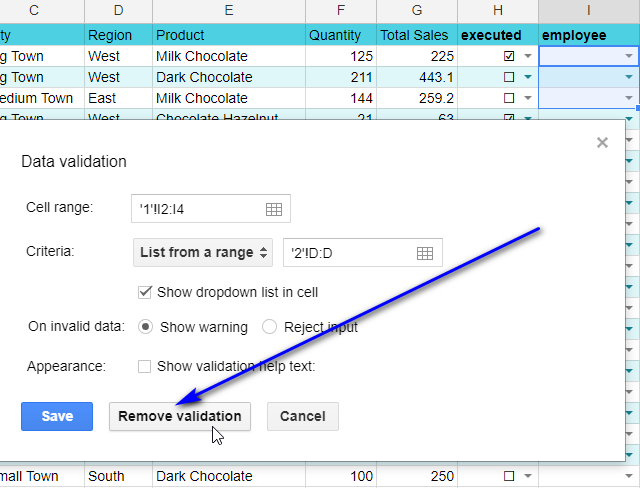Select column E header
640x488 pixels.
click(229, 11)
